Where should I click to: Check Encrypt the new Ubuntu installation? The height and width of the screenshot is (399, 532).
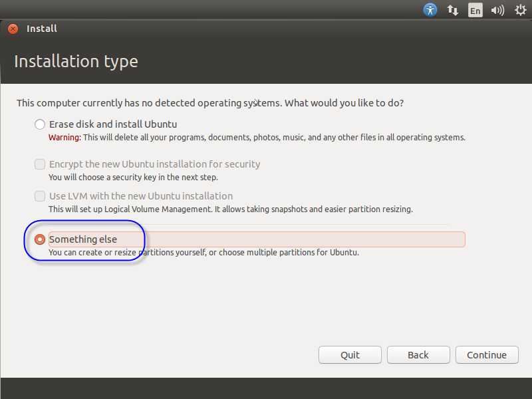(x=40, y=164)
